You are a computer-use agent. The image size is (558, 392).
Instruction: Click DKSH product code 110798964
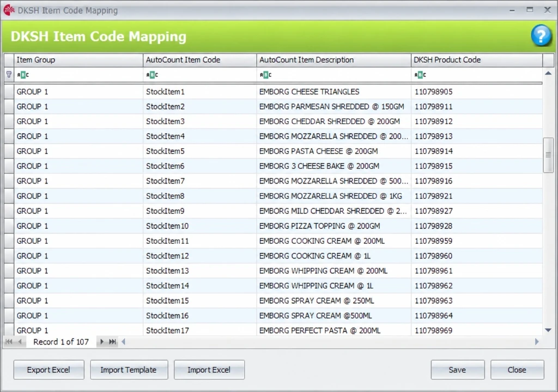pyautogui.click(x=477, y=316)
